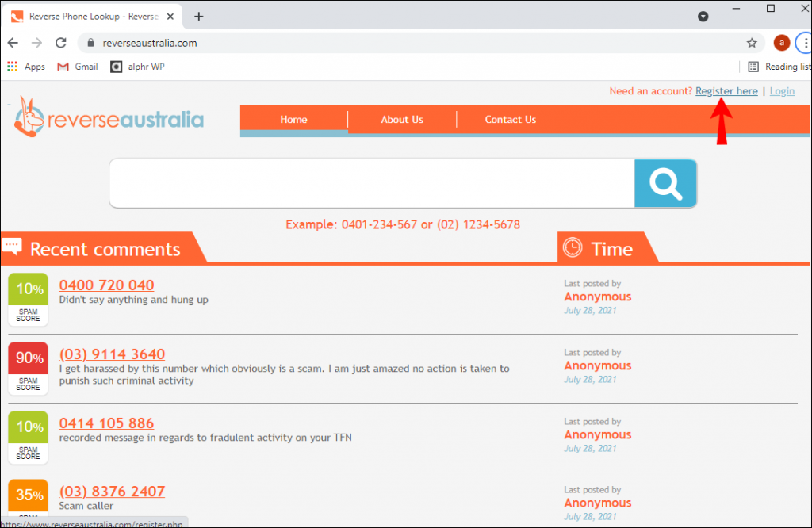Click the Login link
812x528 pixels.
tap(781, 91)
